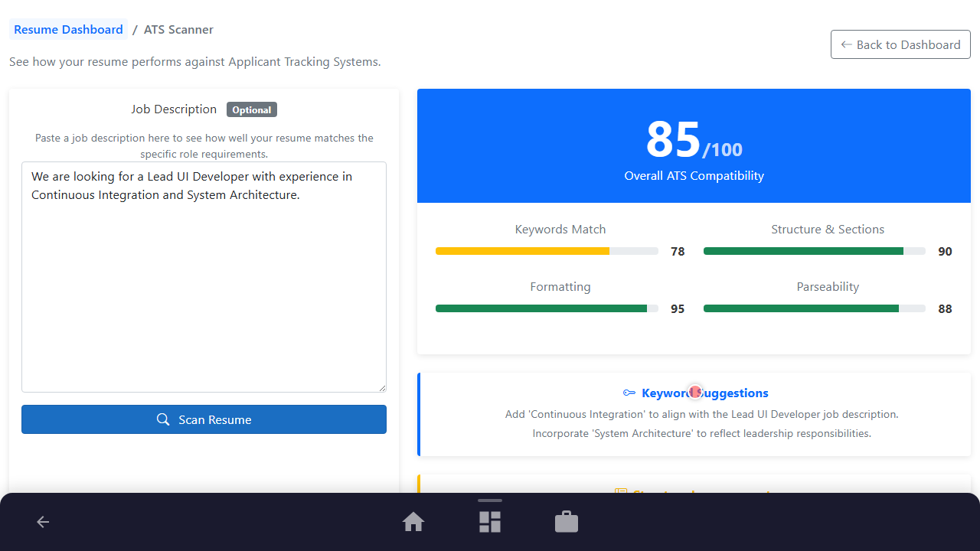Viewport: 980px width, 551px height.
Task: Focus the Job Description text area
Action: tap(204, 277)
